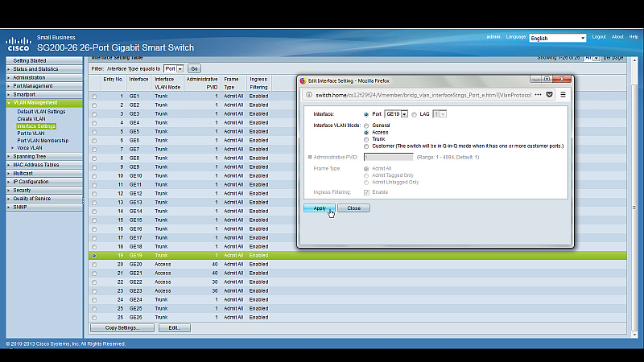Image resolution: width=644 pixels, height=362 pixels.
Task: Open the page actions three-dots icon
Action: click(x=537, y=94)
